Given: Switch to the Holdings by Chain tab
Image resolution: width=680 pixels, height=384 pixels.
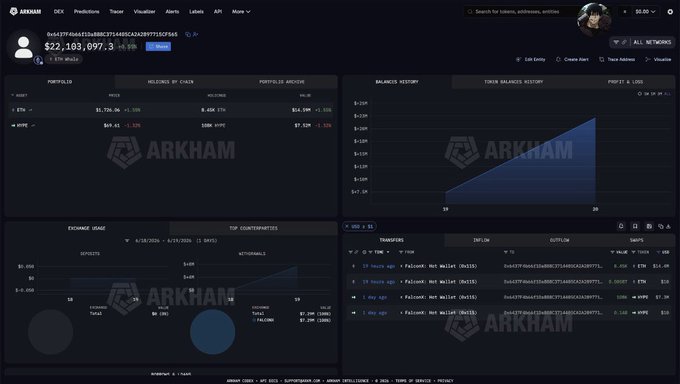Looking at the screenshot, I should coord(170,82).
